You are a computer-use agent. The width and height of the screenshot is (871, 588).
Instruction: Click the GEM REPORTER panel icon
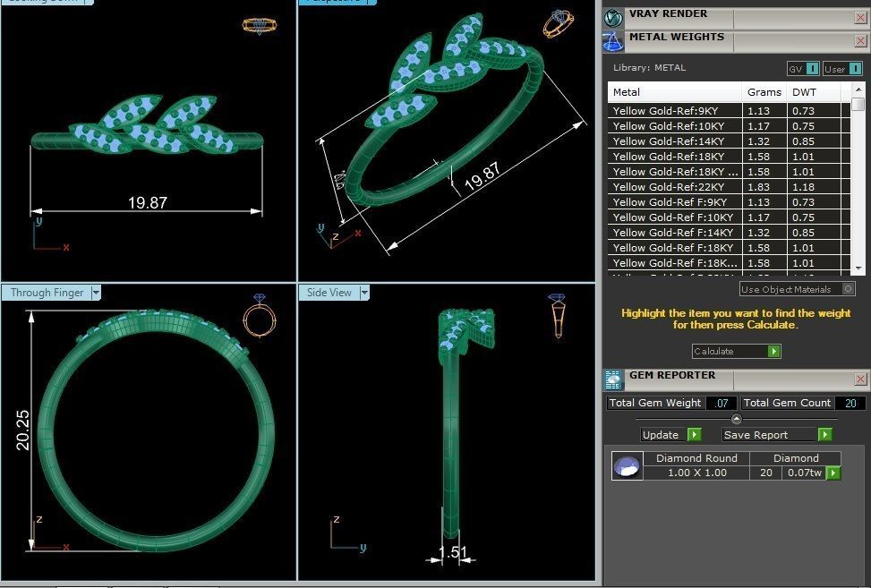613,379
